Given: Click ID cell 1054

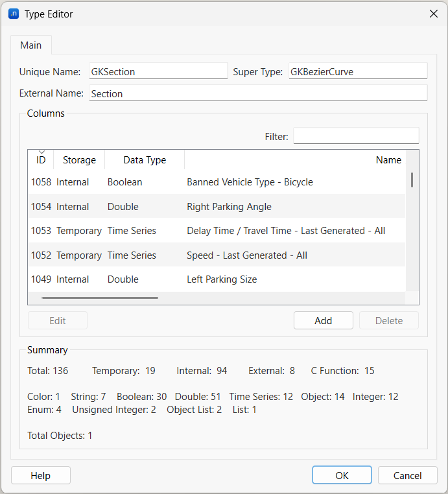Looking at the screenshot, I should pyautogui.click(x=41, y=207).
